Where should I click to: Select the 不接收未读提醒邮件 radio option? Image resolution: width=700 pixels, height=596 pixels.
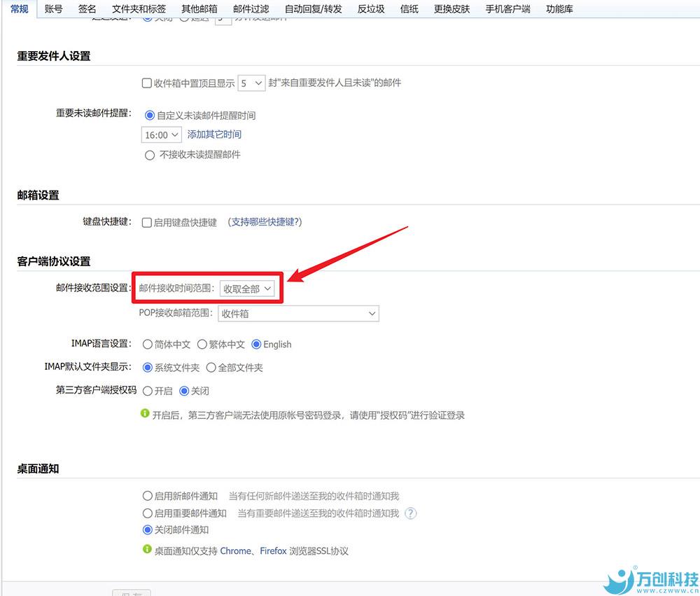(149, 155)
